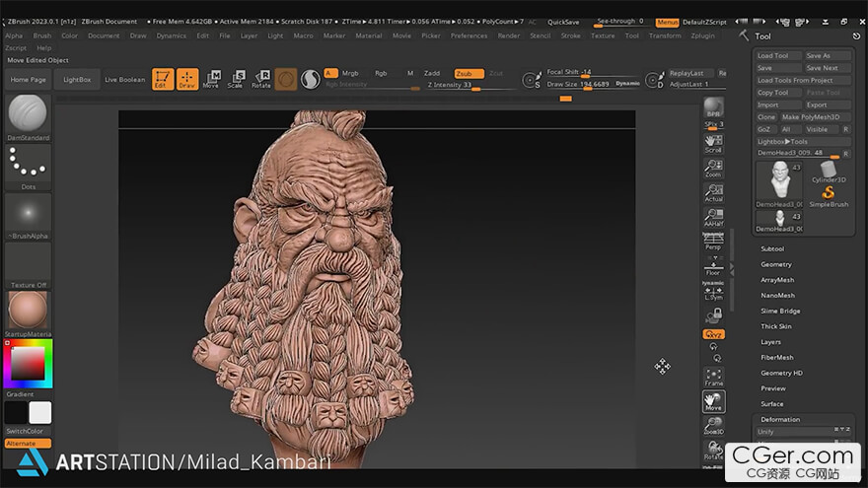Click the Zoom canvas icon
The width and height of the screenshot is (868, 488).
[713, 169]
